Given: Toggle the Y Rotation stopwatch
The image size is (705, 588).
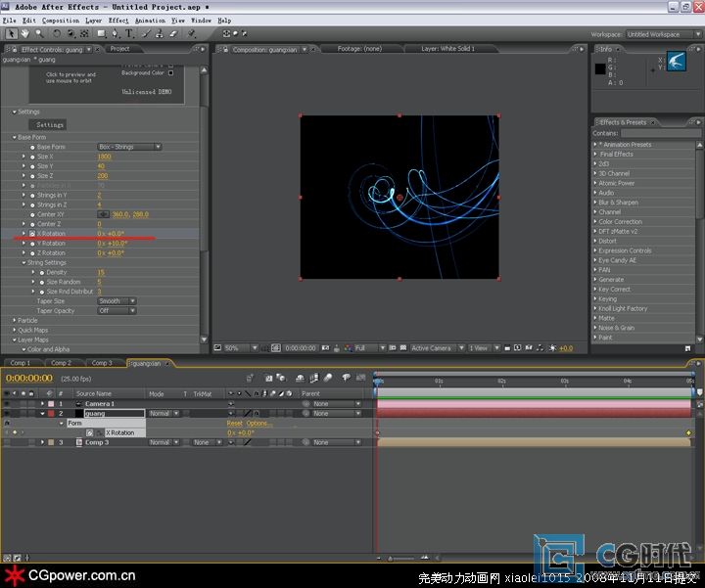Looking at the screenshot, I should click(32, 244).
